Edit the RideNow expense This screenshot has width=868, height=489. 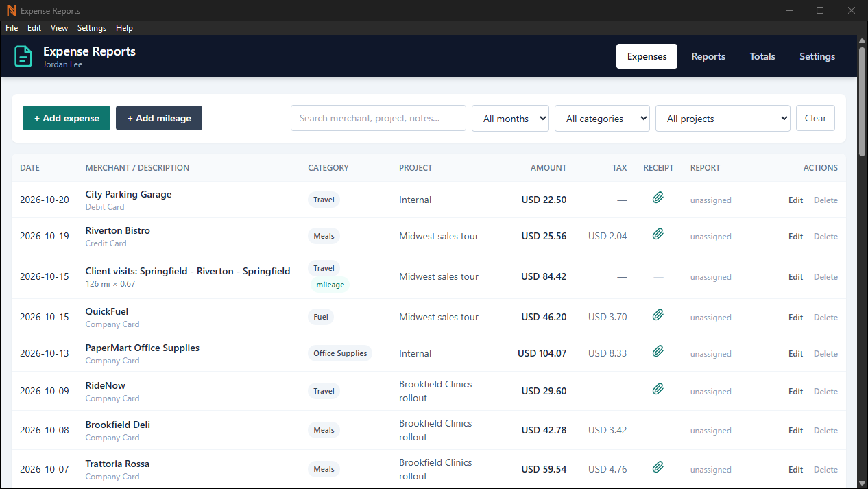795,392
